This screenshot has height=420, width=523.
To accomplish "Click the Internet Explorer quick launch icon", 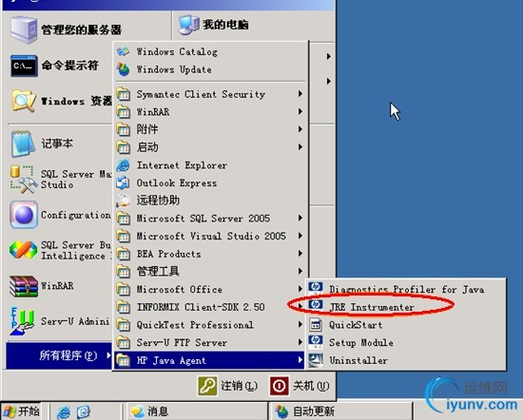I will (63, 412).
